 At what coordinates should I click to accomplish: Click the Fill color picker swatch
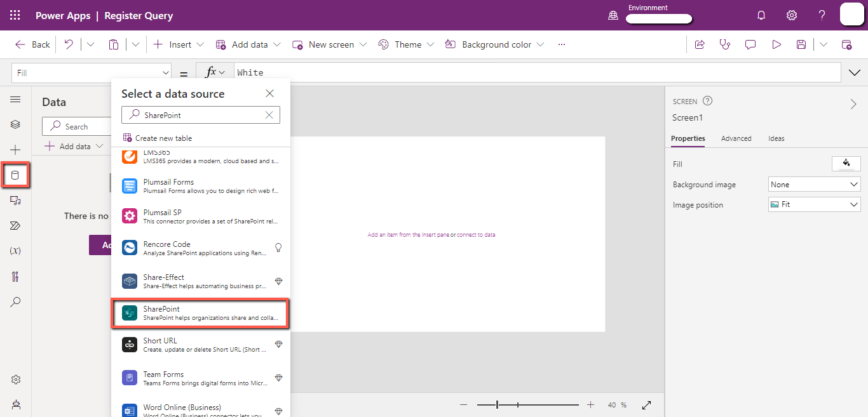click(x=846, y=164)
